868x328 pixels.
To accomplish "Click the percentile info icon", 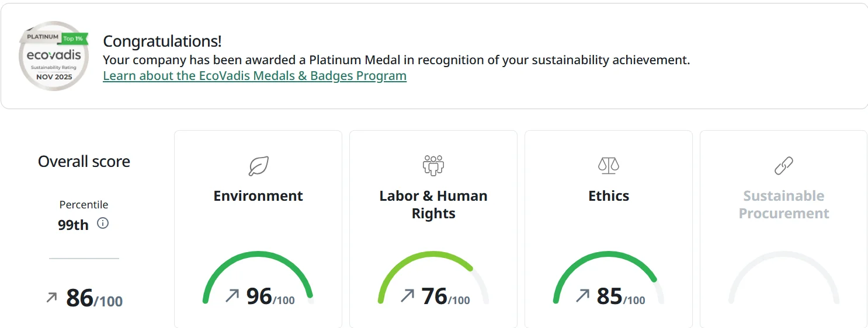I will pyautogui.click(x=103, y=224).
